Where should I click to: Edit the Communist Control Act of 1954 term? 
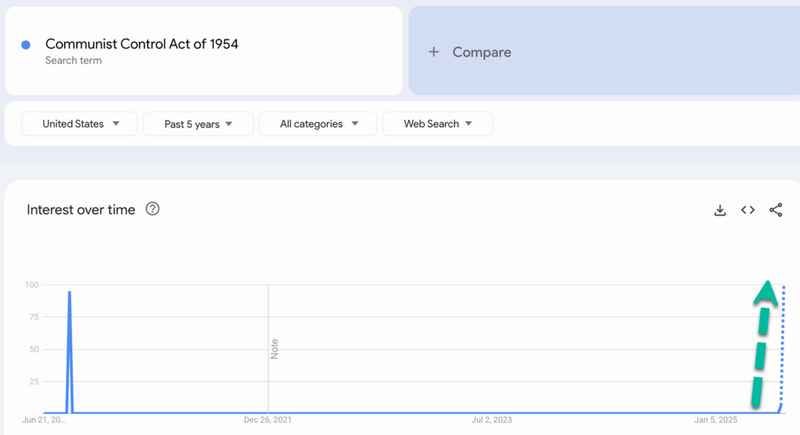[x=141, y=44]
